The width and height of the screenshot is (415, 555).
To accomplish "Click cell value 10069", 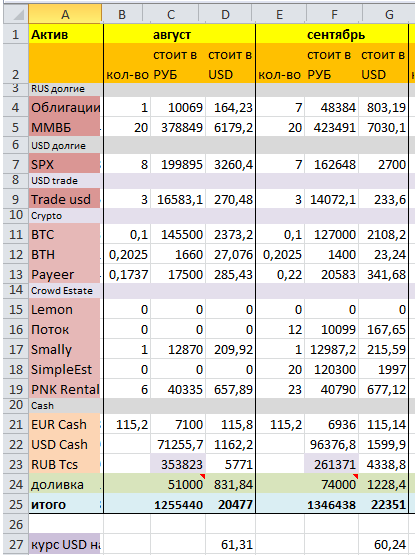I will pyautogui.click(x=178, y=107).
